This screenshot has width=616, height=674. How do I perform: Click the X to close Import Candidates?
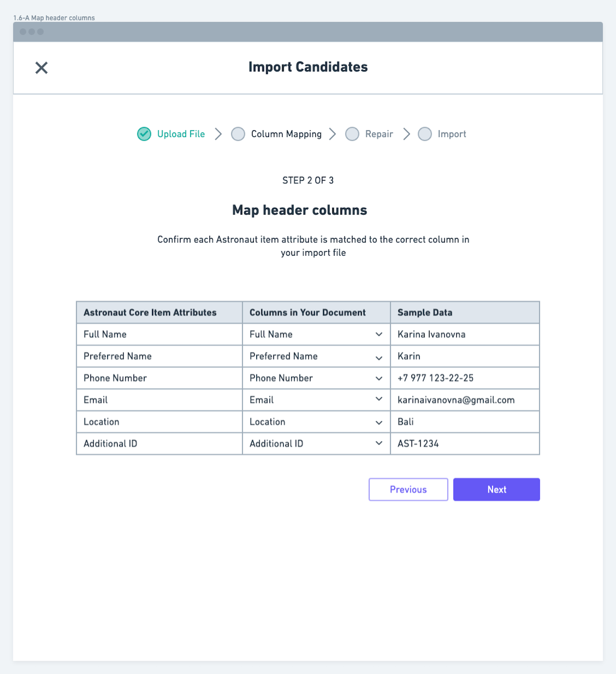[x=41, y=67]
